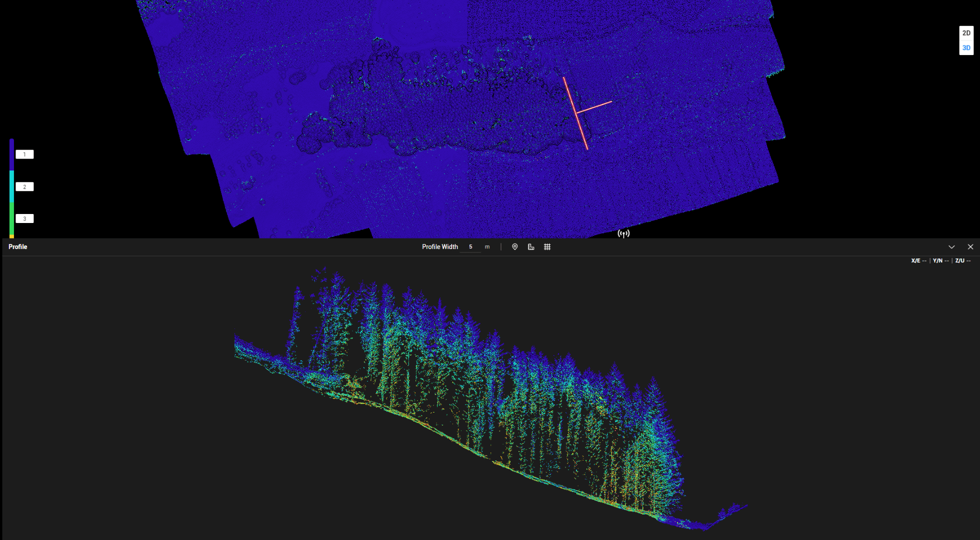Click the cyan color bar segment

click(x=11, y=186)
